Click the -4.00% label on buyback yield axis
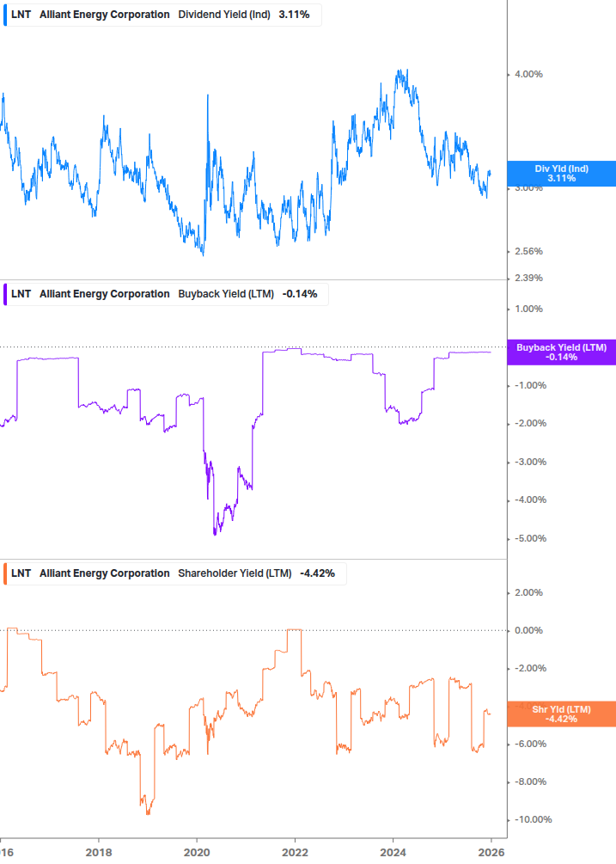The image size is (616, 864). [x=530, y=500]
